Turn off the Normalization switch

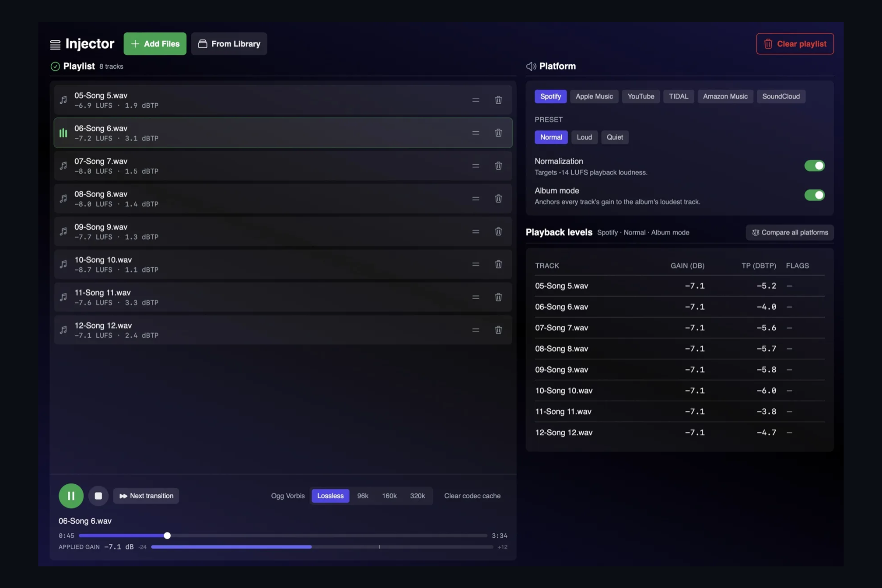click(814, 166)
